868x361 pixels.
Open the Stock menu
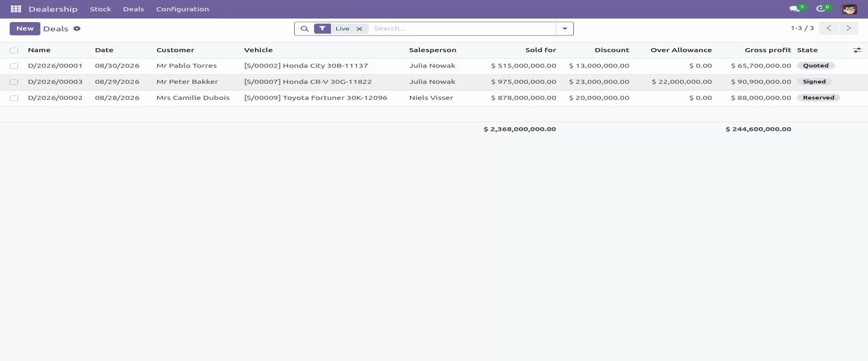[101, 9]
